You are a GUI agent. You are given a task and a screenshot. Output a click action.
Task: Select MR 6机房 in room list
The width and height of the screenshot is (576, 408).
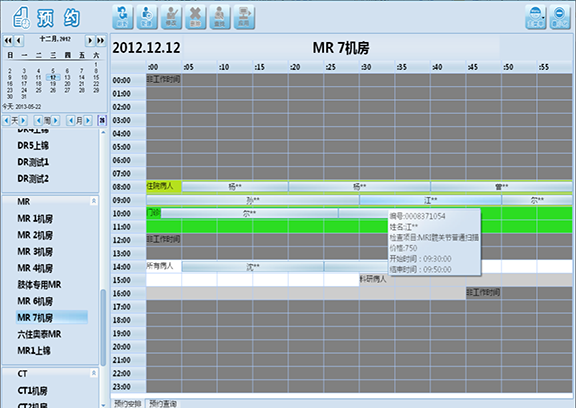tap(35, 301)
